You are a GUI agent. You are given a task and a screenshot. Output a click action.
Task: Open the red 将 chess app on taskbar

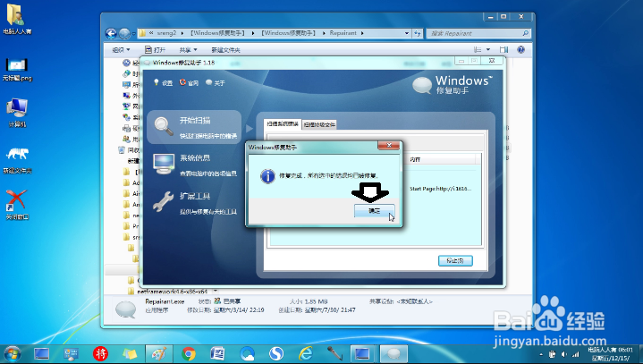100,354
